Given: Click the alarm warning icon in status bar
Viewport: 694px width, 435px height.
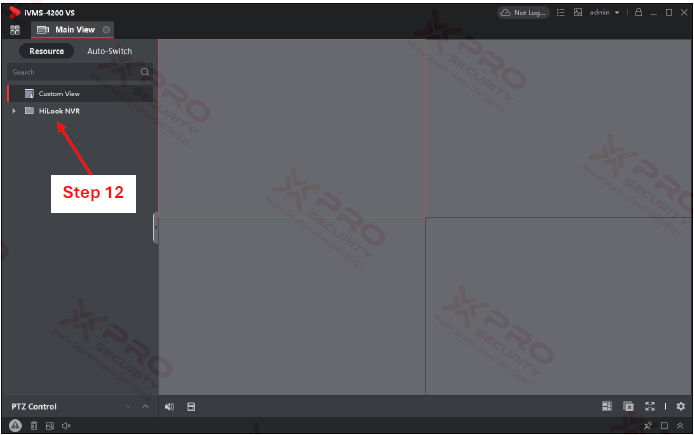Looking at the screenshot, I should click(15, 425).
